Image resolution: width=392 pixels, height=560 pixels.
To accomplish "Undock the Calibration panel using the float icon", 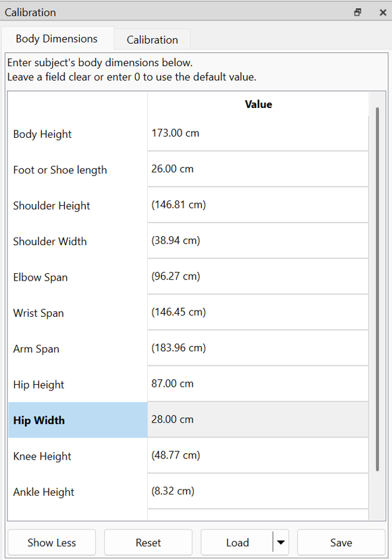I will click(357, 12).
